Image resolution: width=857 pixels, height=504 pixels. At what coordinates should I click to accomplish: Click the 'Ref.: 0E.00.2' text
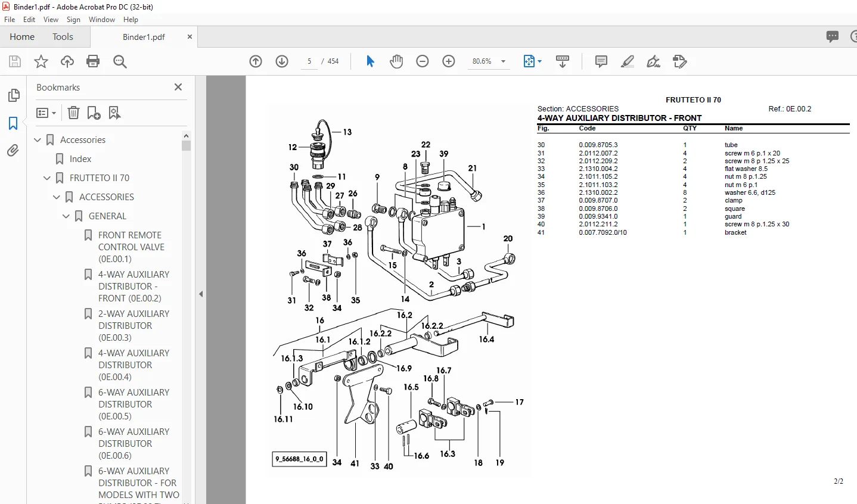pos(790,109)
